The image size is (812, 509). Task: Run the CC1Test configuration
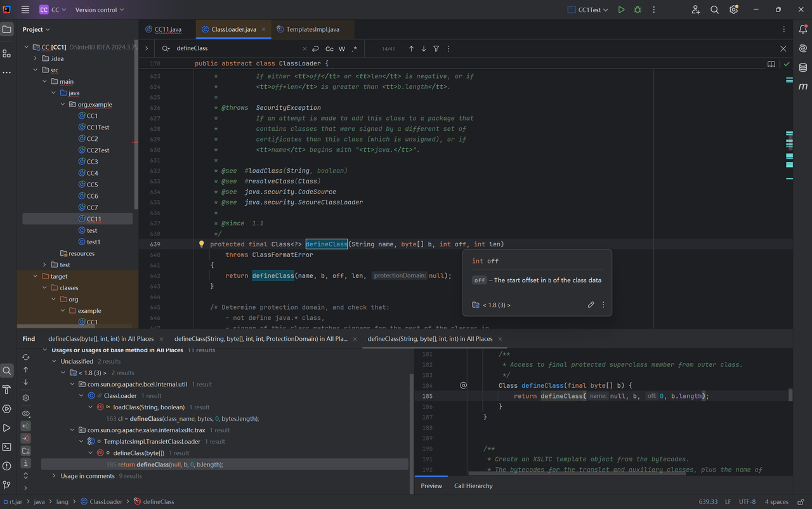[x=621, y=10]
